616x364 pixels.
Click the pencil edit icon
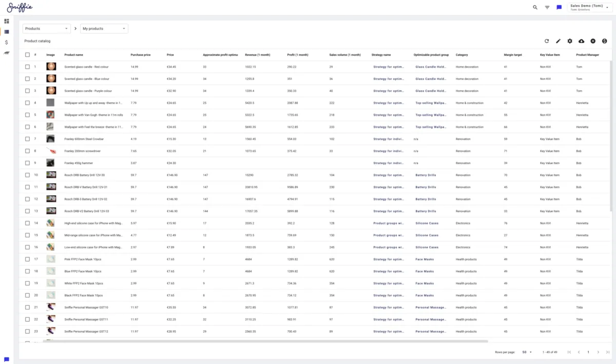pyautogui.click(x=558, y=41)
